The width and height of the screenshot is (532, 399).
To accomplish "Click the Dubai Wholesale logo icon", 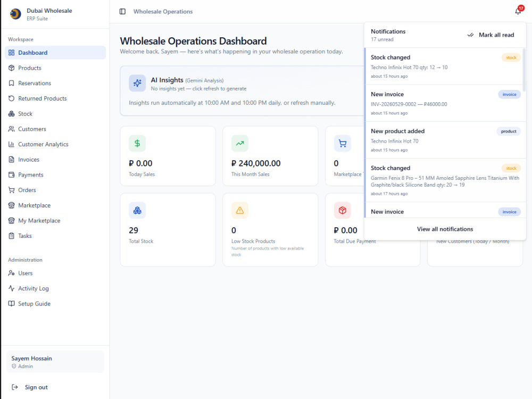I will point(15,14).
